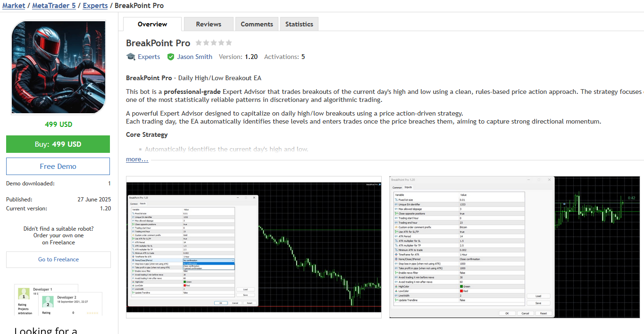Click the Published date 27 June 2025

tap(94, 200)
